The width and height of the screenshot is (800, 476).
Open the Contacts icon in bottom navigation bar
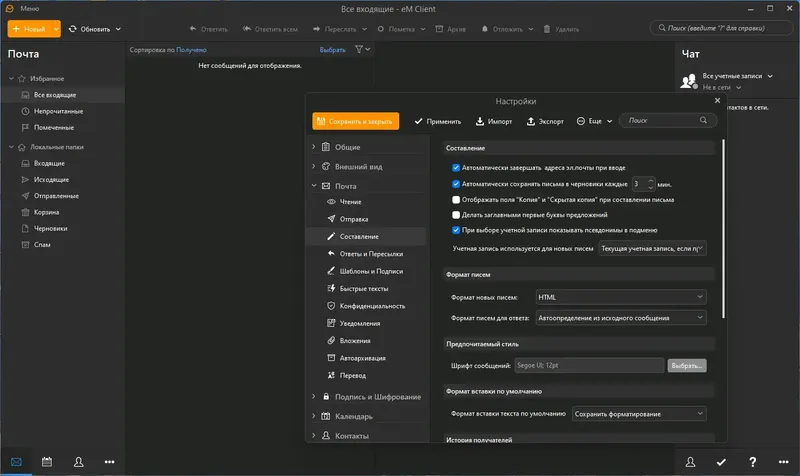coord(78,461)
